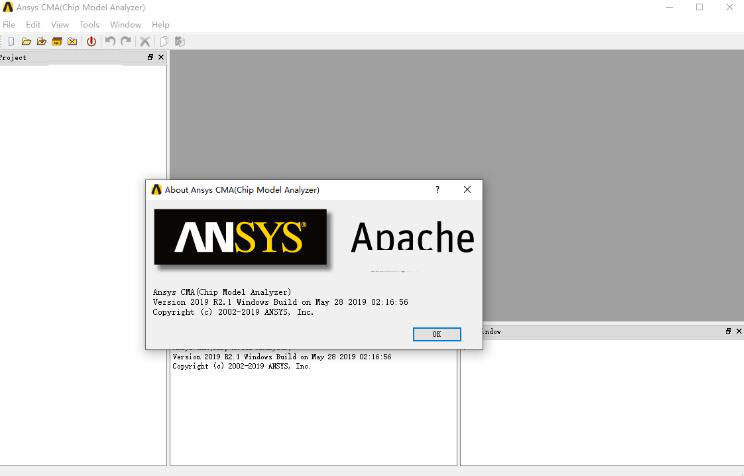Click the Ansys application icon in title bar
The height and width of the screenshot is (476, 744).
pyautogui.click(x=8, y=7)
